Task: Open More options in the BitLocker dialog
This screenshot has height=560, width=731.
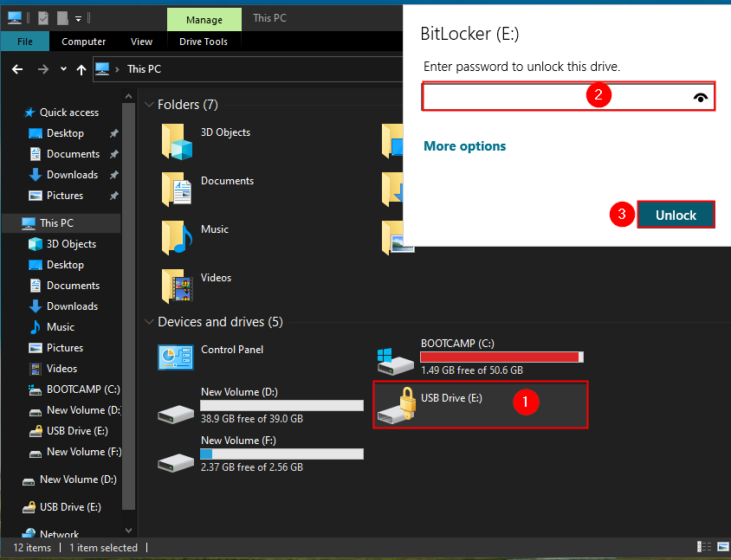Action: coord(464,145)
